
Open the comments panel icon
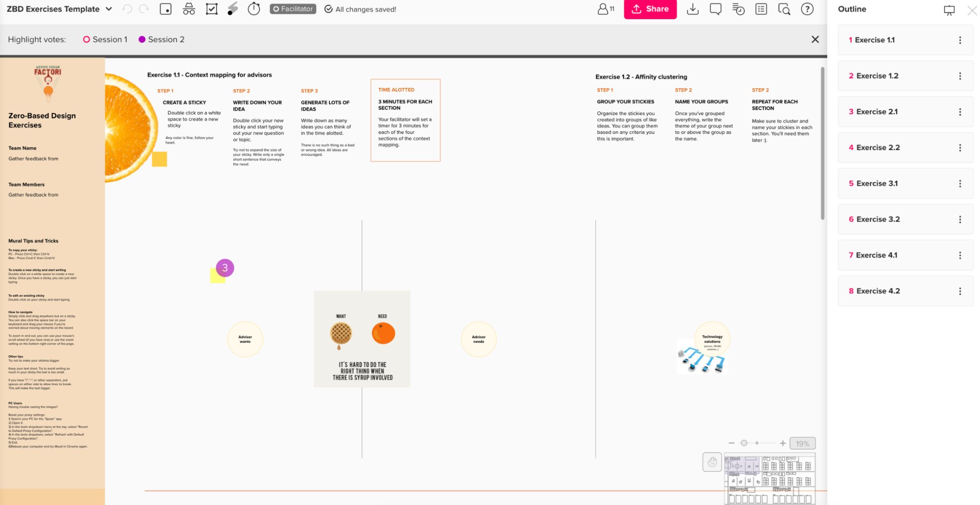pos(715,9)
